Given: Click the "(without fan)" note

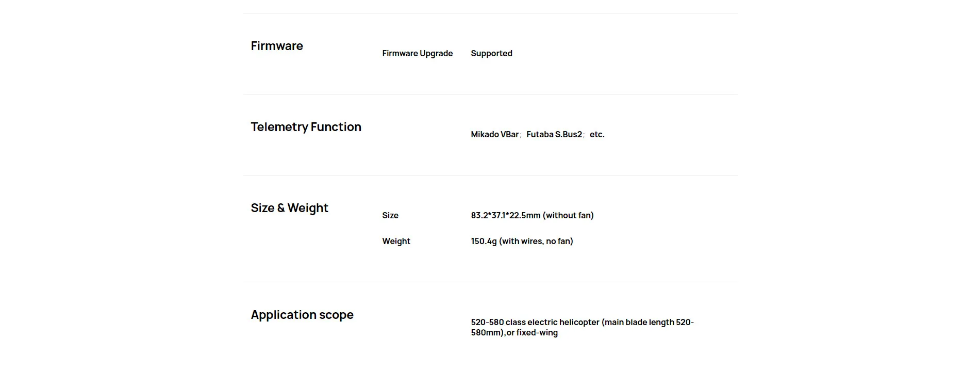Looking at the screenshot, I should pyautogui.click(x=568, y=215).
